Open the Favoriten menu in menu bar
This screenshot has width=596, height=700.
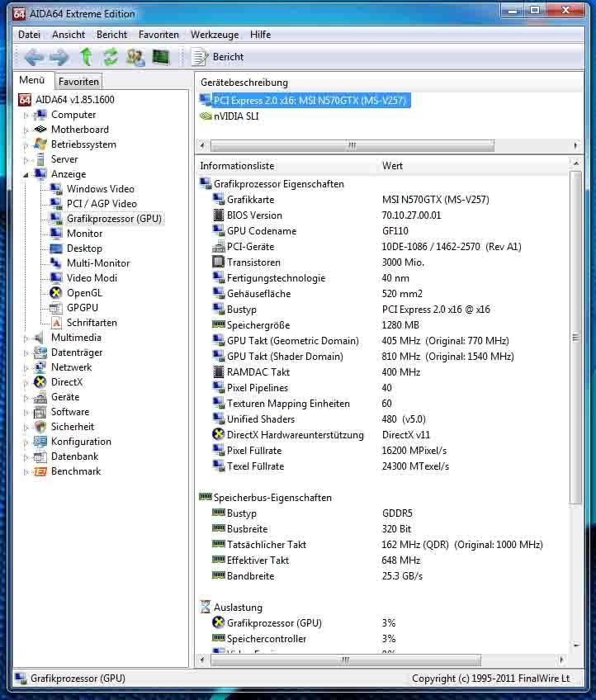click(158, 35)
